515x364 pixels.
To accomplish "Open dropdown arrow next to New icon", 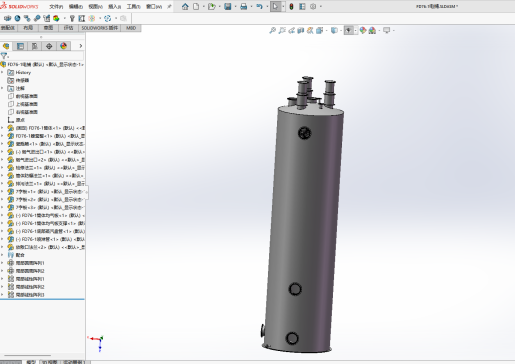I will tap(203, 6).
